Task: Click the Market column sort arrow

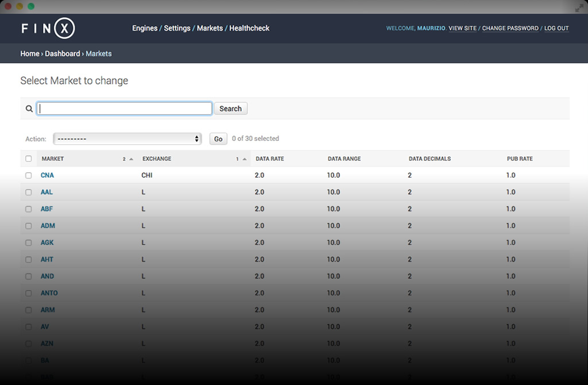Action: (131, 159)
